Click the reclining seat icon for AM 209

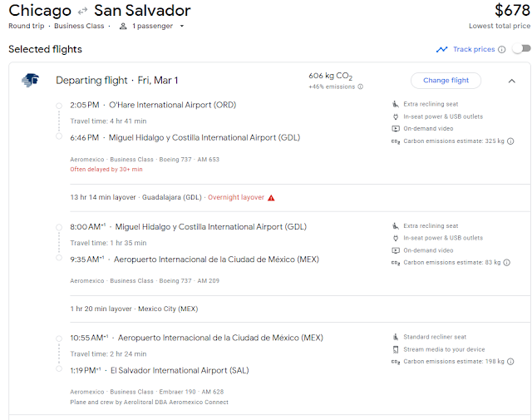[396, 225]
